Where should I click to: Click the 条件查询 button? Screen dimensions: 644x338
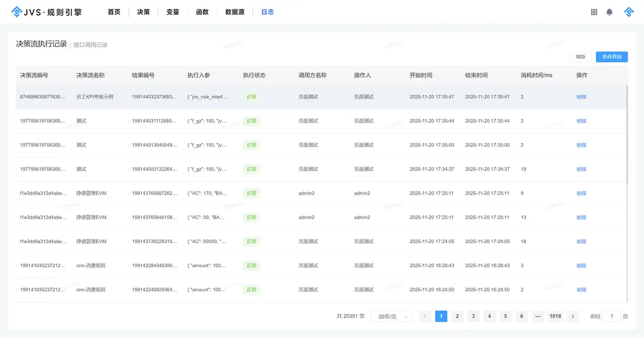click(612, 57)
